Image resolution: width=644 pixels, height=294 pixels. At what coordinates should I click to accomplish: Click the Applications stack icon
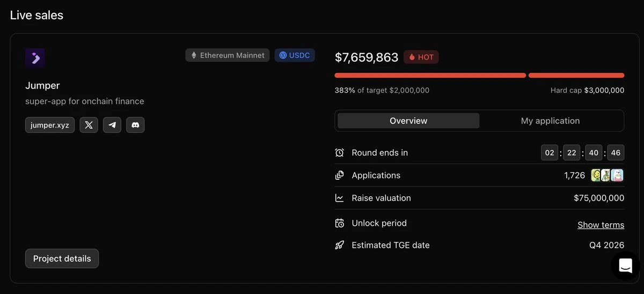pyautogui.click(x=339, y=175)
